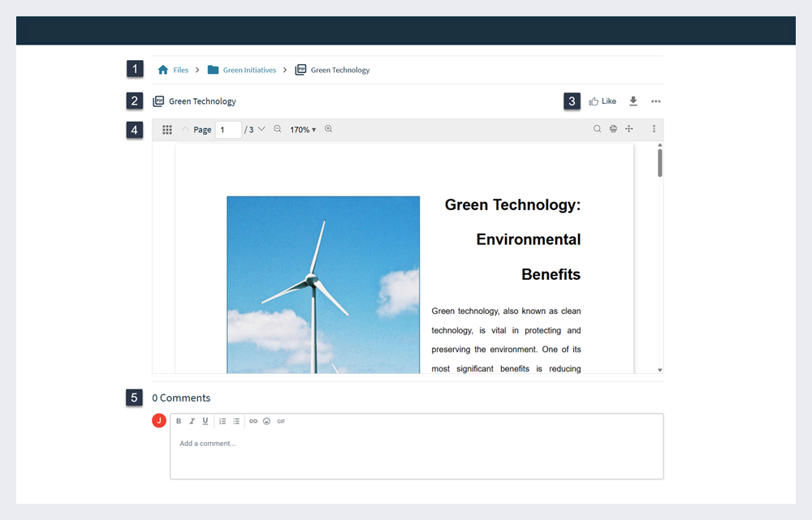Click the page number input field
Viewport: 812px width, 520px height.
pos(228,129)
